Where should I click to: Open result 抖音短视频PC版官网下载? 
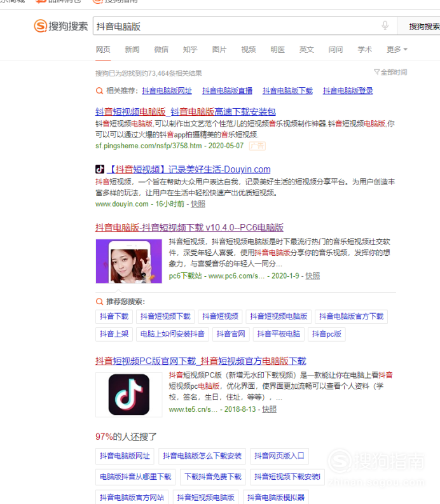(x=201, y=361)
